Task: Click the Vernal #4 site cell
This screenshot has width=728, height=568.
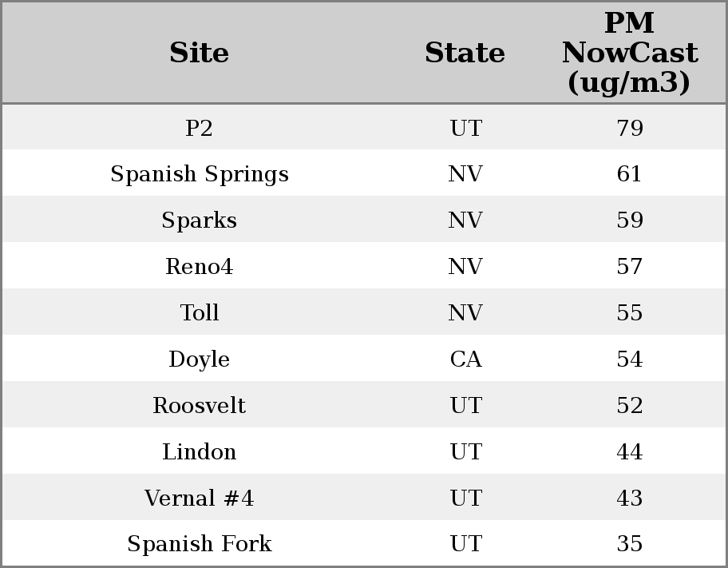Action: [x=199, y=498]
